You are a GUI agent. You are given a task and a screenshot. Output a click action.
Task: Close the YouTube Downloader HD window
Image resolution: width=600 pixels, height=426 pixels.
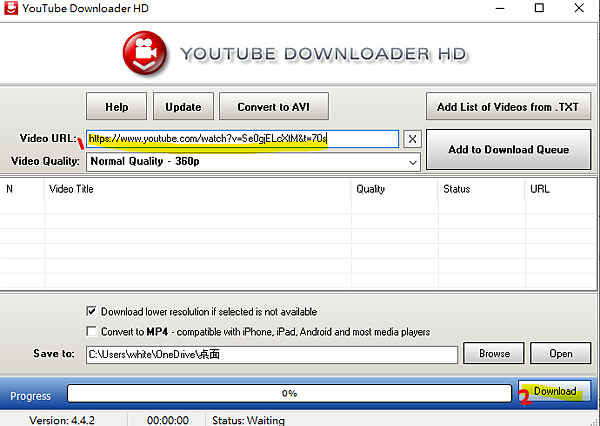coord(579,8)
